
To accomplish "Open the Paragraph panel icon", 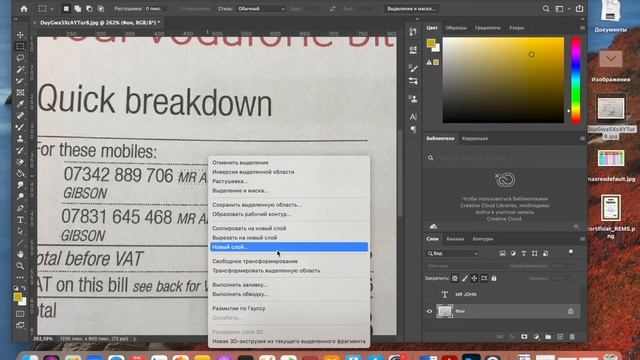I will pos(413,129).
